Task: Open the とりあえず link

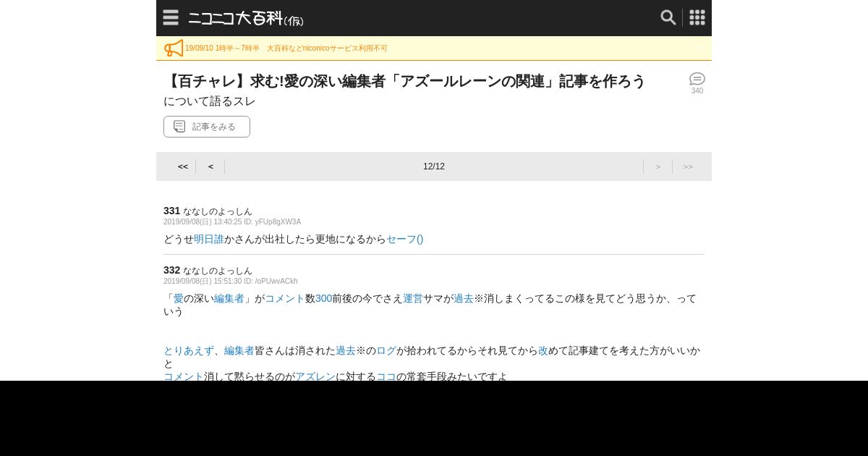Action: pos(189,350)
